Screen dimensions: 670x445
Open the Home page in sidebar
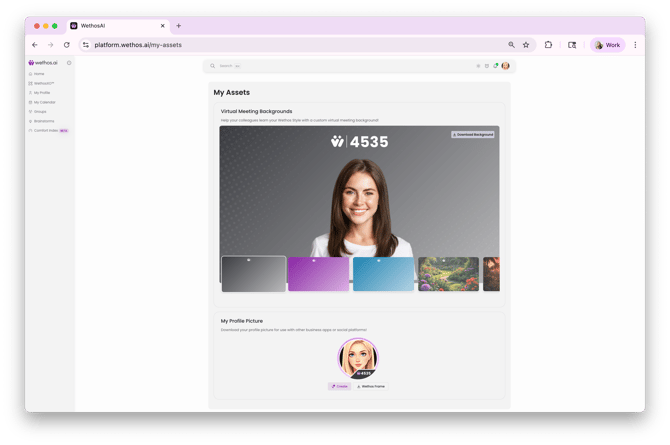coord(39,74)
